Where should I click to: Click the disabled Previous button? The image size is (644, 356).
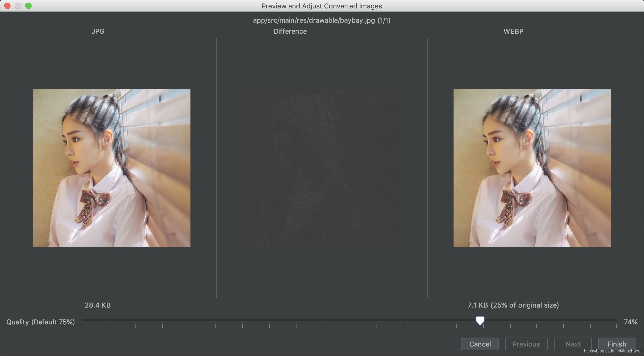point(526,344)
